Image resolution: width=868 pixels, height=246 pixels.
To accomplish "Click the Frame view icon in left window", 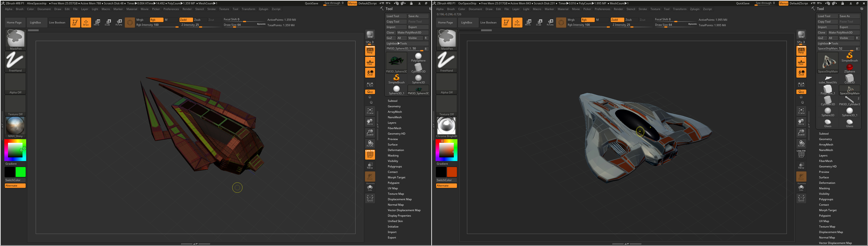I will 370,111.
